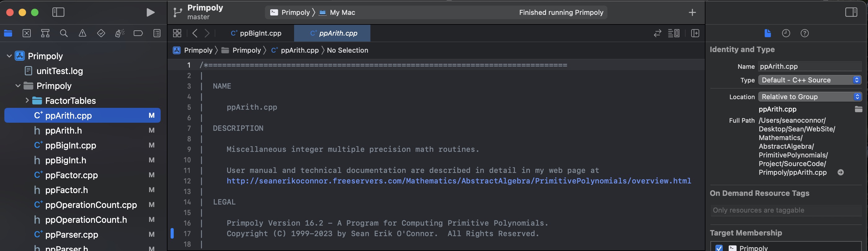
Task: Collapse the Primpoly project root
Action: coord(9,56)
